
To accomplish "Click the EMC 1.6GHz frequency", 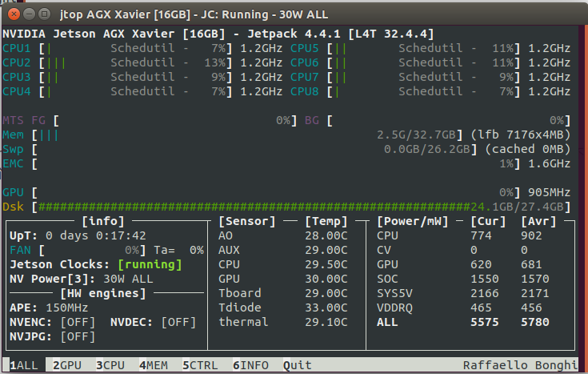I will pos(550,163).
